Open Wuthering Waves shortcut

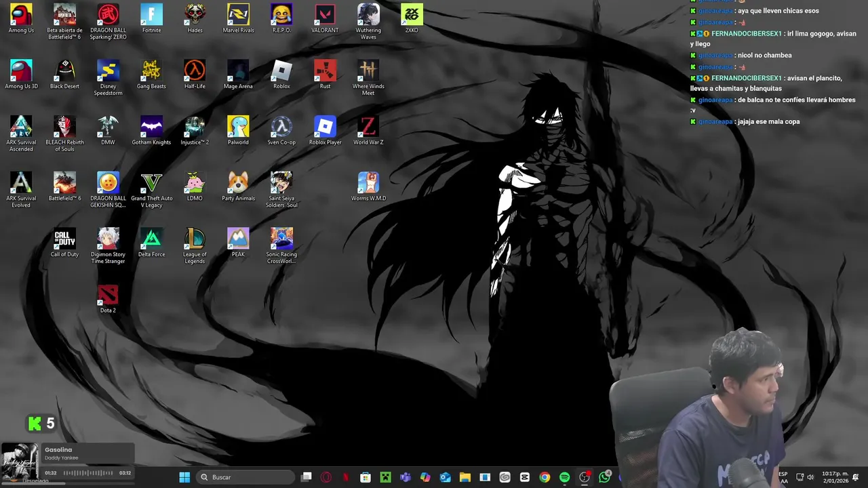[368, 22]
